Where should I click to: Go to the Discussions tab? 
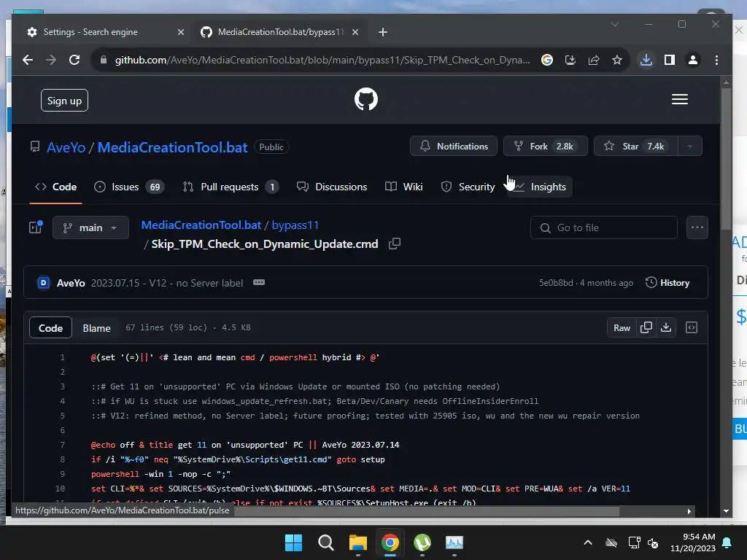point(332,187)
